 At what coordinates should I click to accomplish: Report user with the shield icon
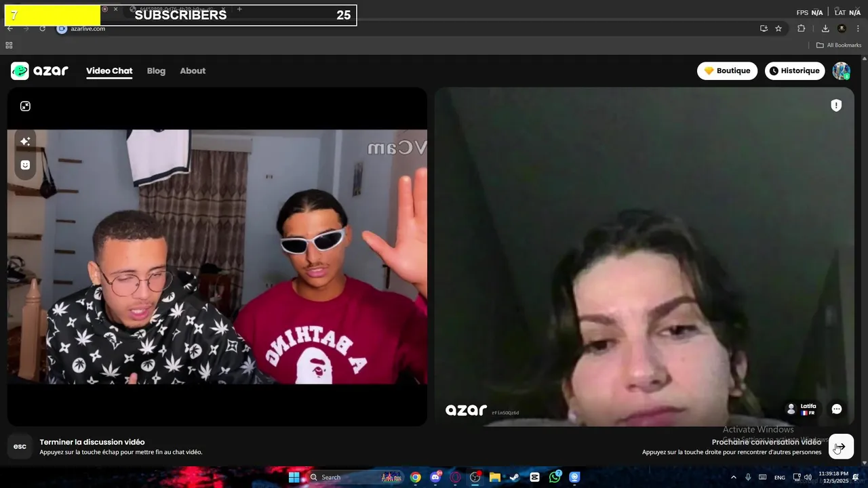(x=836, y=105)
